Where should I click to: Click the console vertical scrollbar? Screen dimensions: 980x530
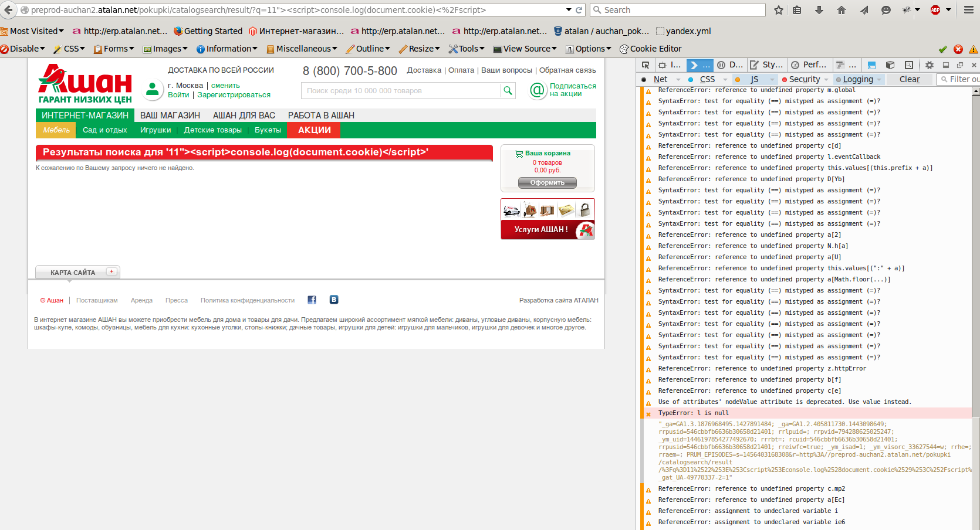point(976,308)
